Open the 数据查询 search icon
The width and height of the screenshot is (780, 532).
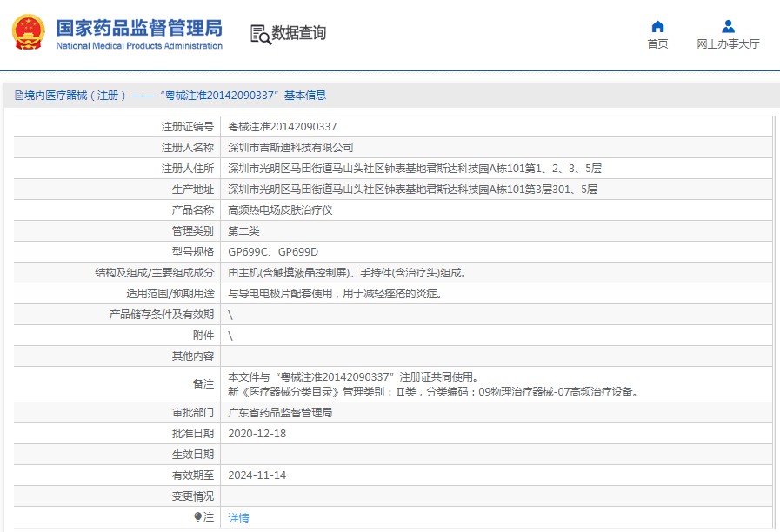click(261, 34)
